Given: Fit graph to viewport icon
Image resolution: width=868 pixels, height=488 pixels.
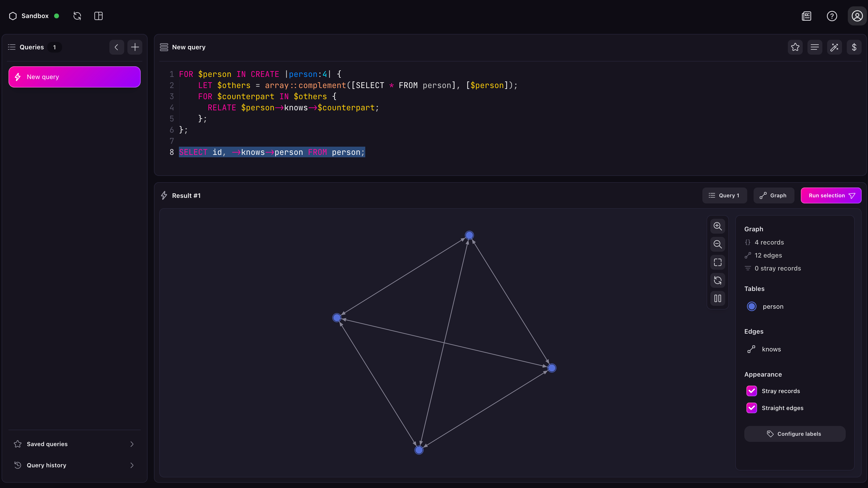Looking at the screenshot, I should 717,262.
